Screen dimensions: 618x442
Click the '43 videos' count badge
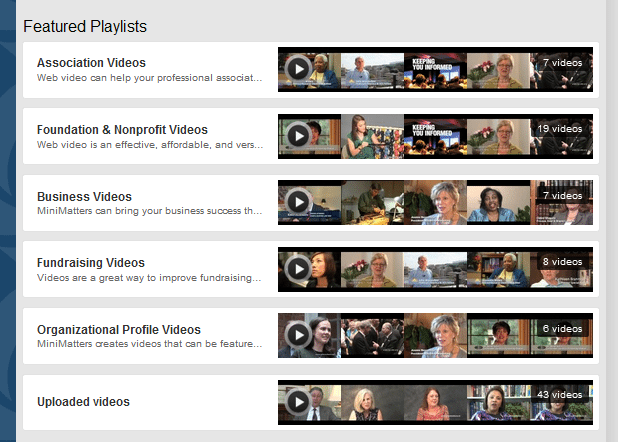coord(560,395)
